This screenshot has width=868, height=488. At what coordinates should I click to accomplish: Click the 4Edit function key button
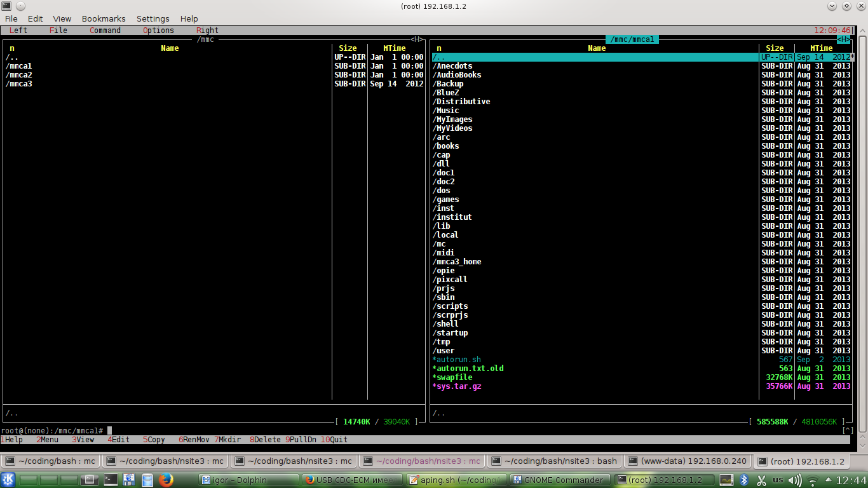(119, 440)
